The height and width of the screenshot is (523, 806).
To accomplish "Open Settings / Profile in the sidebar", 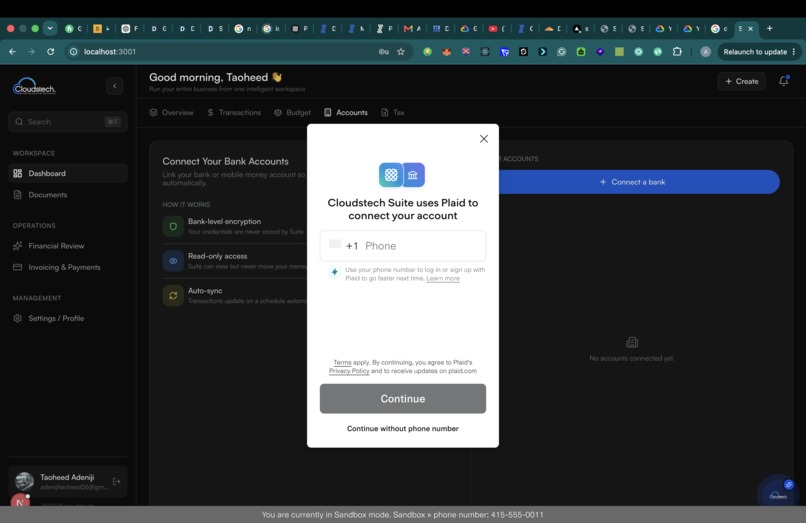I will (67, 318).
